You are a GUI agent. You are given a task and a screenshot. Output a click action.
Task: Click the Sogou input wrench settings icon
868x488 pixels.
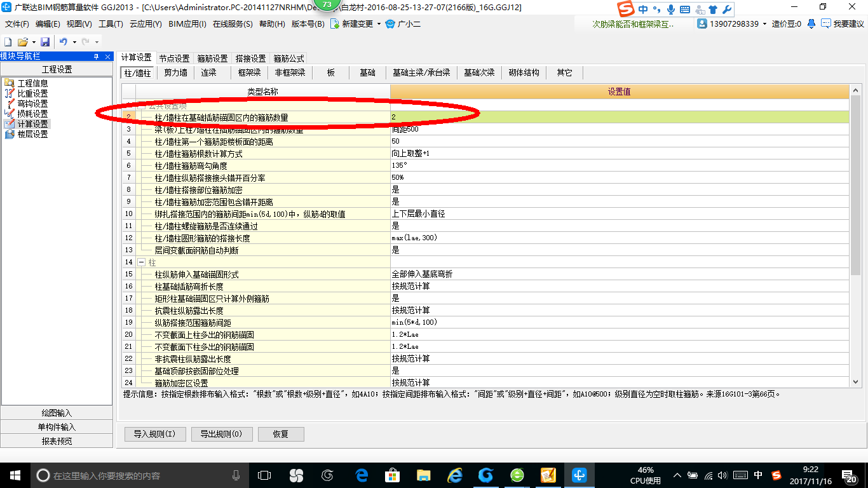[727, 10]
